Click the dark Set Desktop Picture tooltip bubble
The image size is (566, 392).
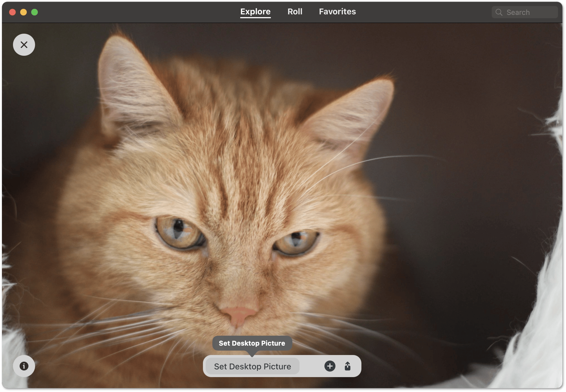[252, 343]
